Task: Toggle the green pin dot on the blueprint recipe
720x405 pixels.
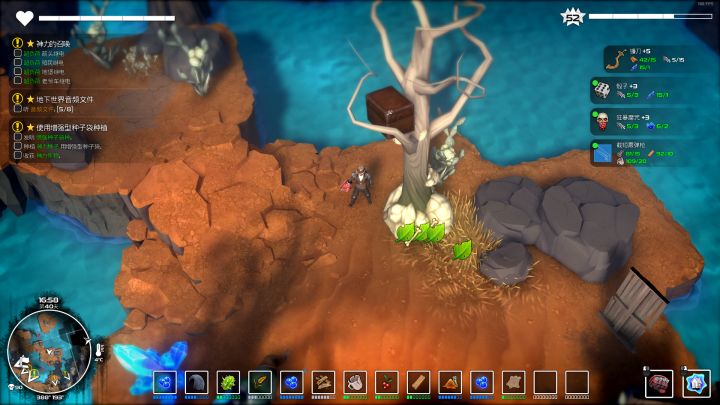Action: (x=595, y=146)
